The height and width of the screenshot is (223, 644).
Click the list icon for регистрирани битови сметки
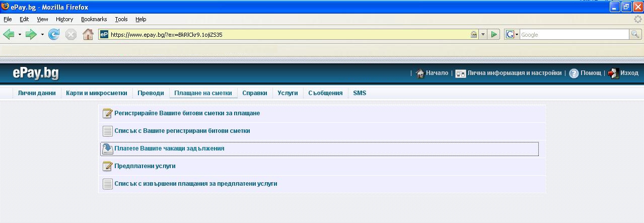[107, 131]
